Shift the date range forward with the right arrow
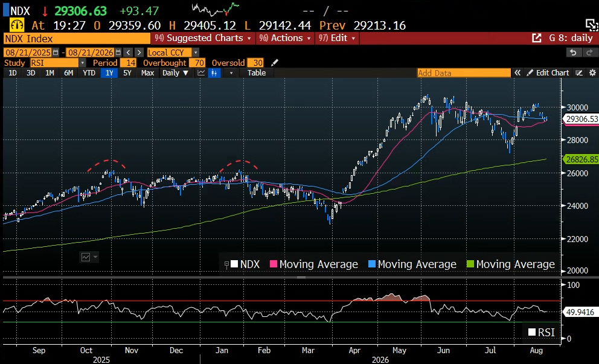This screenshot has width=599, height=364. point(139,53)
